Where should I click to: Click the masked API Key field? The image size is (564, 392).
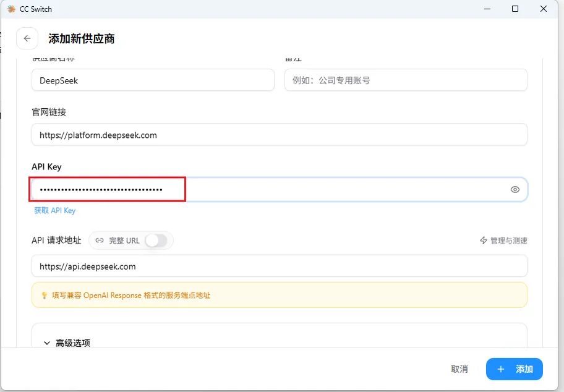click(x=280, y=190)
